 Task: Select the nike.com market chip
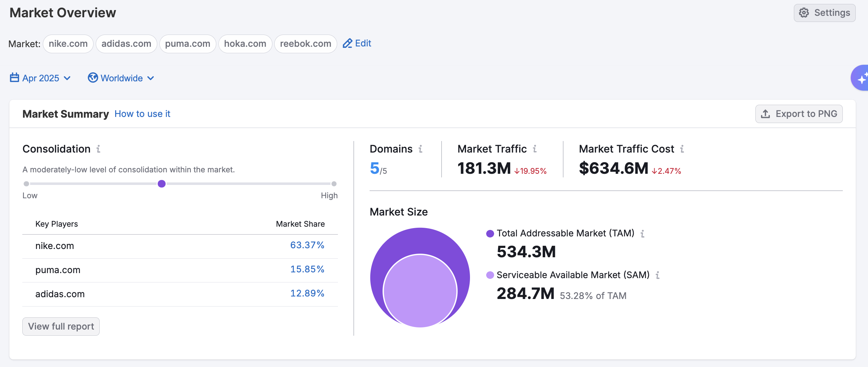pyautogui.click(x=68, y=44)
